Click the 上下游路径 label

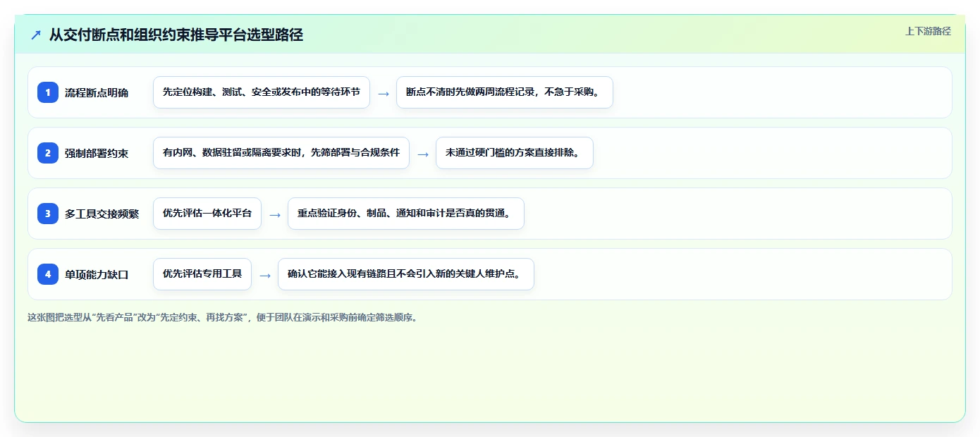[928, 31]
